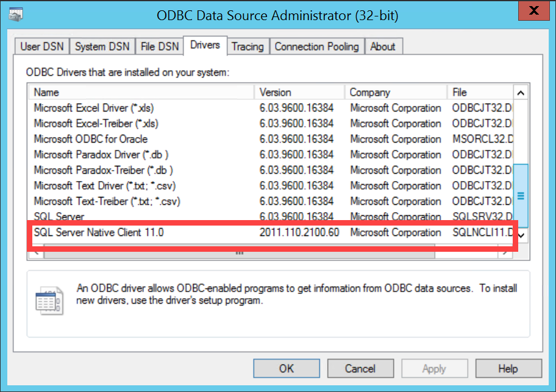Click the Version column header
Viewport: 556px width, 392px height.
click(299, 92)
